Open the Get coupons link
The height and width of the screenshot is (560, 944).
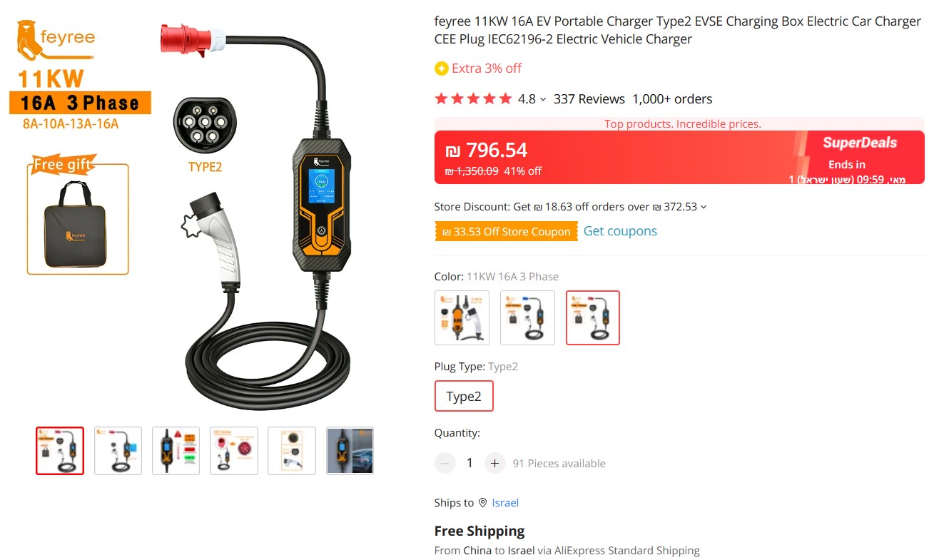click(x=620, y=231)
